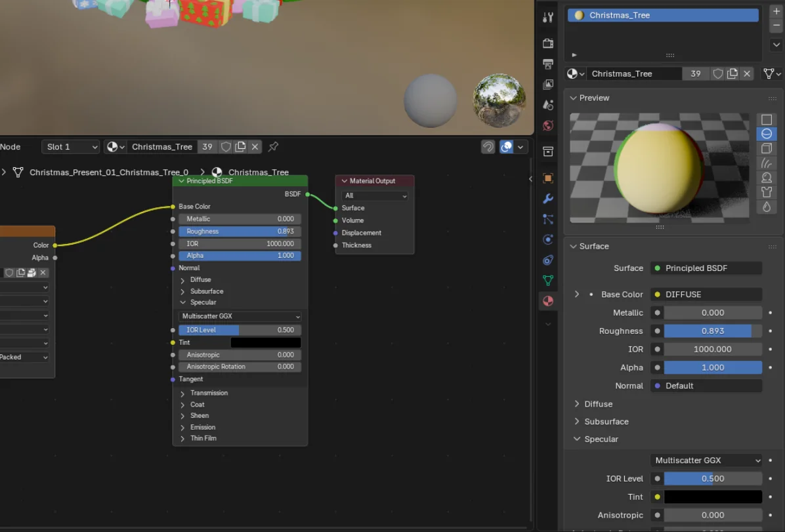Open the Render properties tab
Viewport: 785px width, 532px height.
pos(548,43)
